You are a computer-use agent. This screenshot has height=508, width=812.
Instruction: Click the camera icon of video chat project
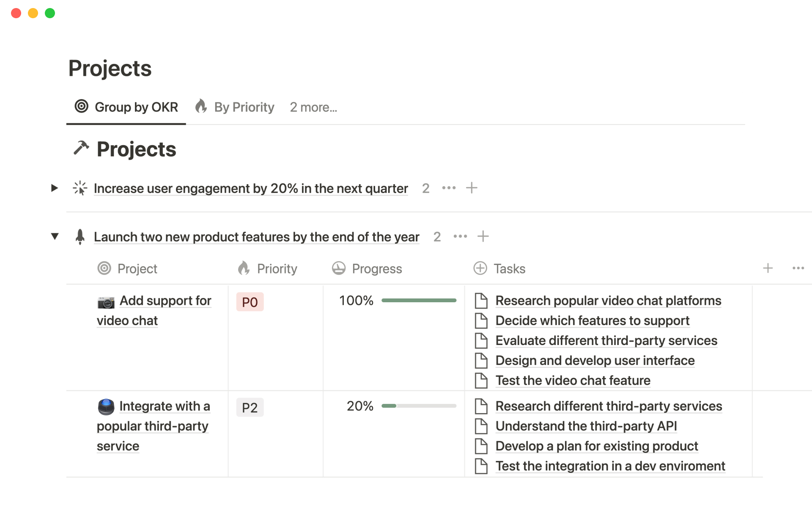(x=106, y=302)
